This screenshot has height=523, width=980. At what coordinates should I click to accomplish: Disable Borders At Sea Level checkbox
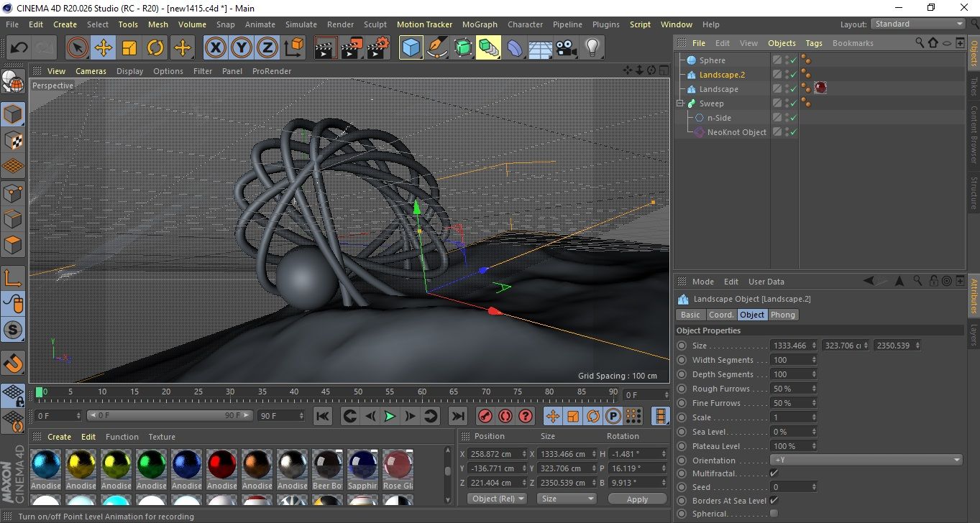click(x=774, y=500)
